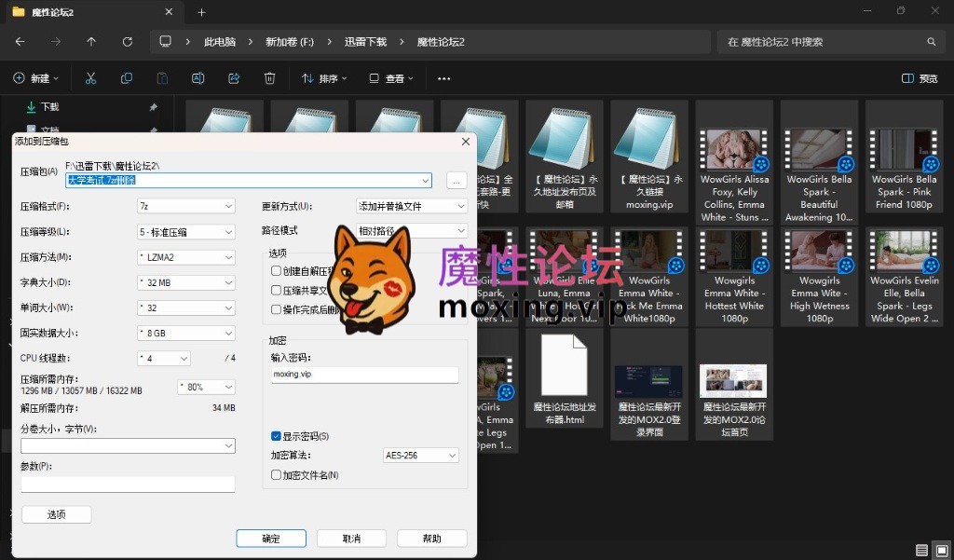
Task: Add a new Explorer tab
Action: point(201,12)
